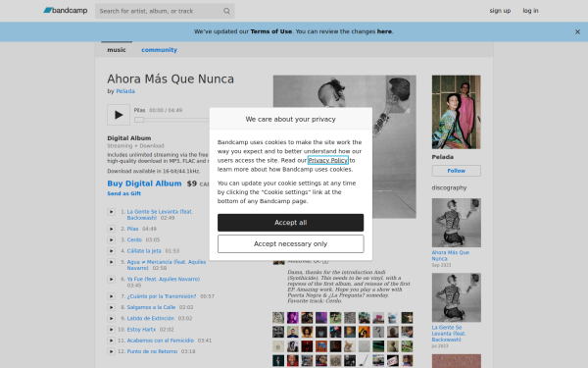Open the Salgamos a la Calle track link

[151, 307]
